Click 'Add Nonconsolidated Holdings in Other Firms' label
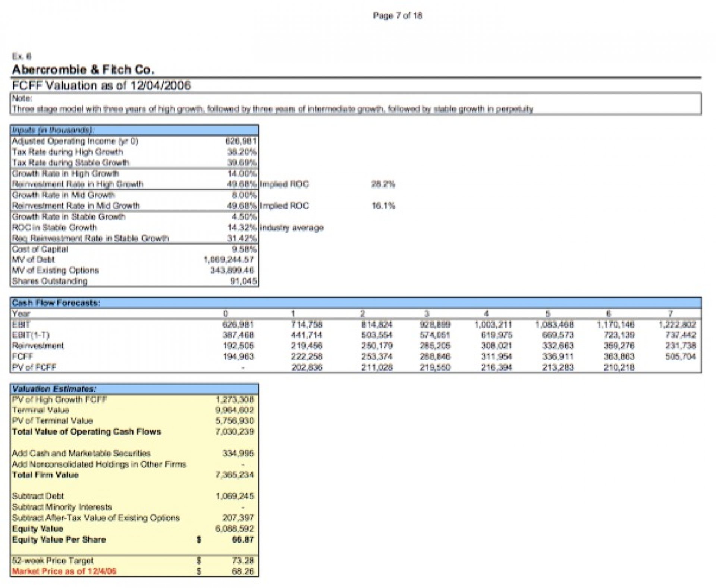Screen dimensions: 716x588 pyautogui.click(x=99, y=464)
